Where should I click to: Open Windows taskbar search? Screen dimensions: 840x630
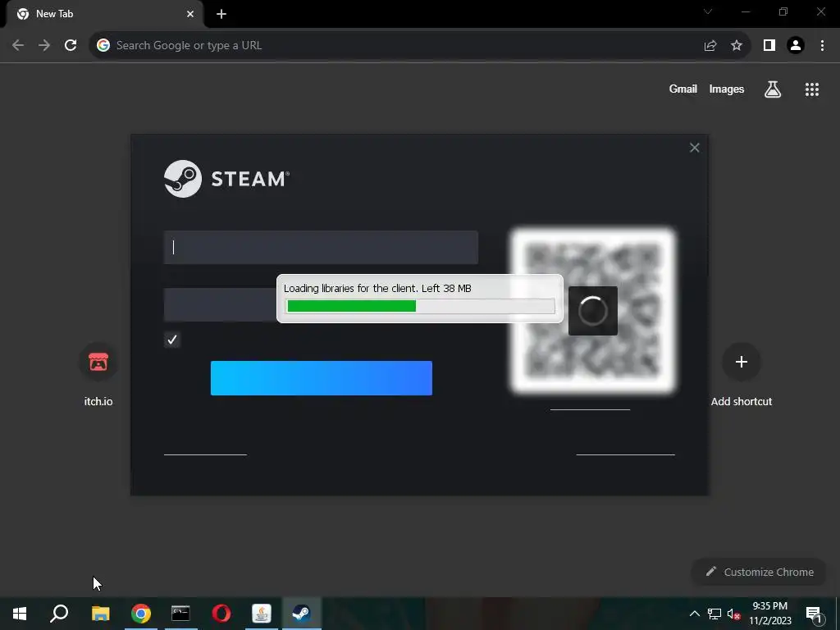click(59, 614)
